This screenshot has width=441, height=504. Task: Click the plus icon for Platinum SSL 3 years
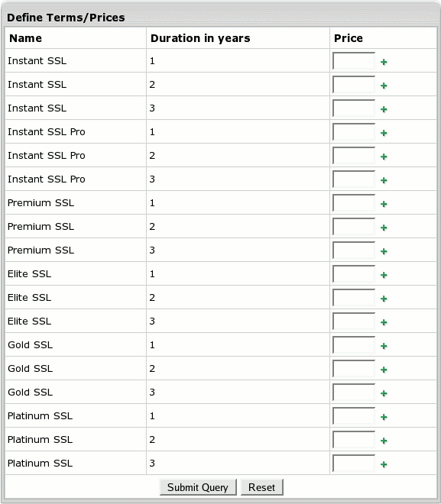[x=384, y=464]
